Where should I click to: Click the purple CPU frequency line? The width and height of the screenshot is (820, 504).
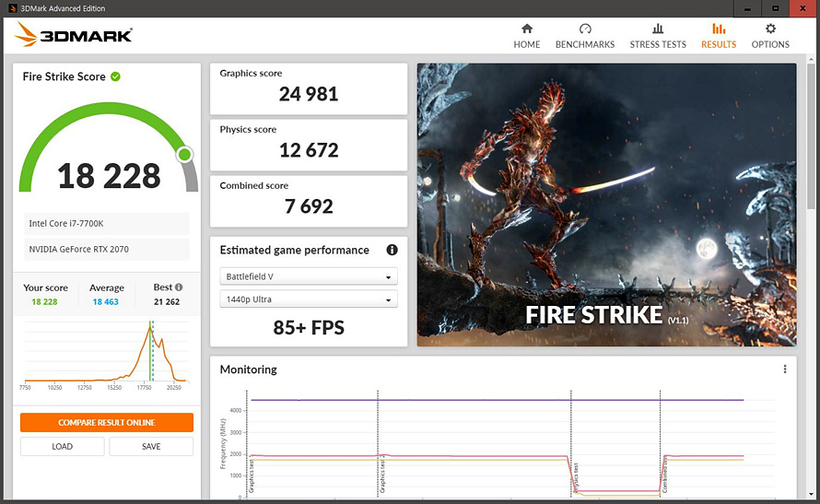pos(497,400)
